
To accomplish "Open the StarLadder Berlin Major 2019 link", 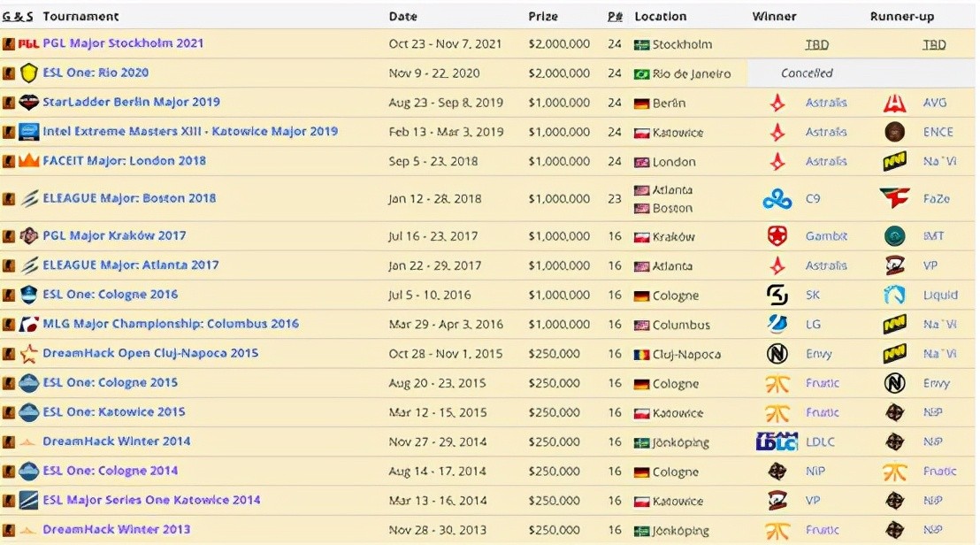I will pyautogui.click(x=131, y=102).
